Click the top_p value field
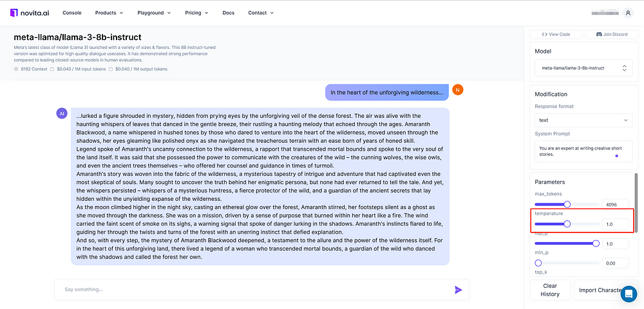Image resolution: width=644 pixels, height=309 pixels. pos(615,243)
